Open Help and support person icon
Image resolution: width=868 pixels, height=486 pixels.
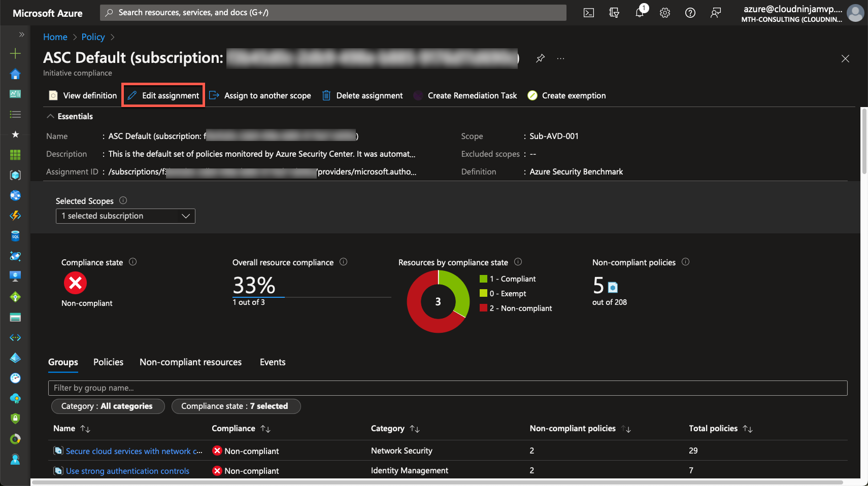pos(15,459)
